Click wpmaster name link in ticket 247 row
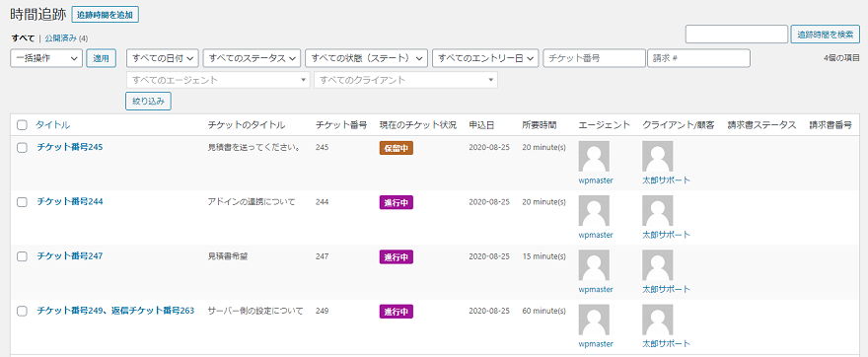The width and height of the screenshot is (868, 357). 596,290
